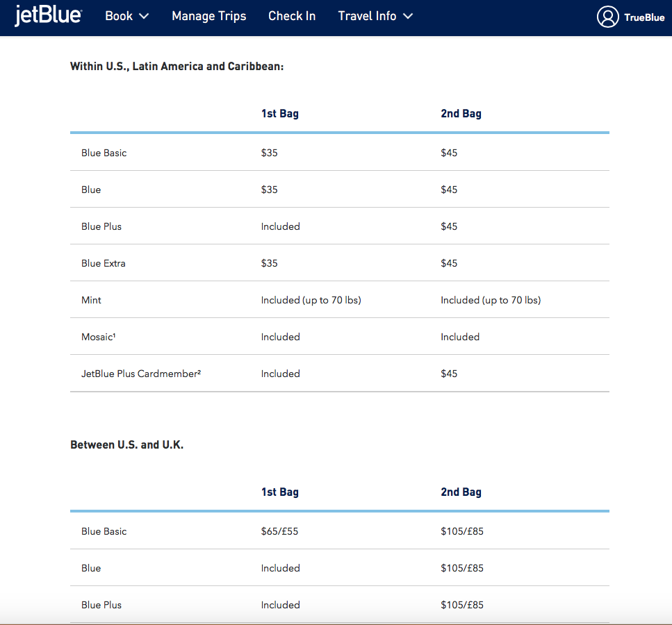Click the $45 second bag fee for Blue Extra
Screen dimensions: 672x625
coord(449,263)
